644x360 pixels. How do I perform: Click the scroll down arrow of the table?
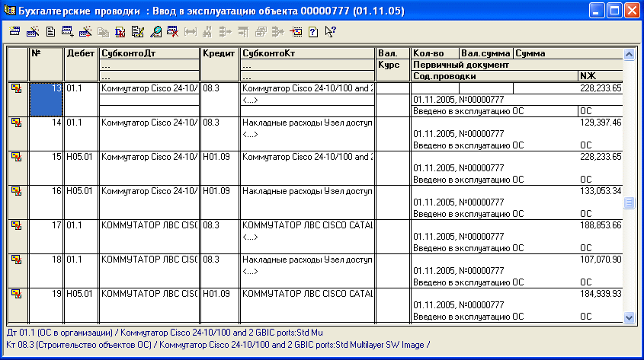click(629, 317)
